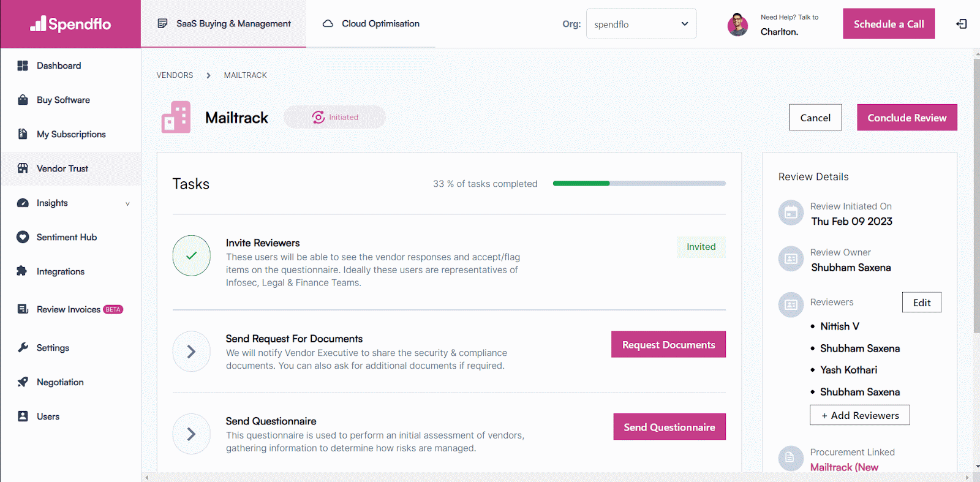Click the Cloud Optimisation cloud icon
This screenshot has width=980, height=482.
[328, 24]
